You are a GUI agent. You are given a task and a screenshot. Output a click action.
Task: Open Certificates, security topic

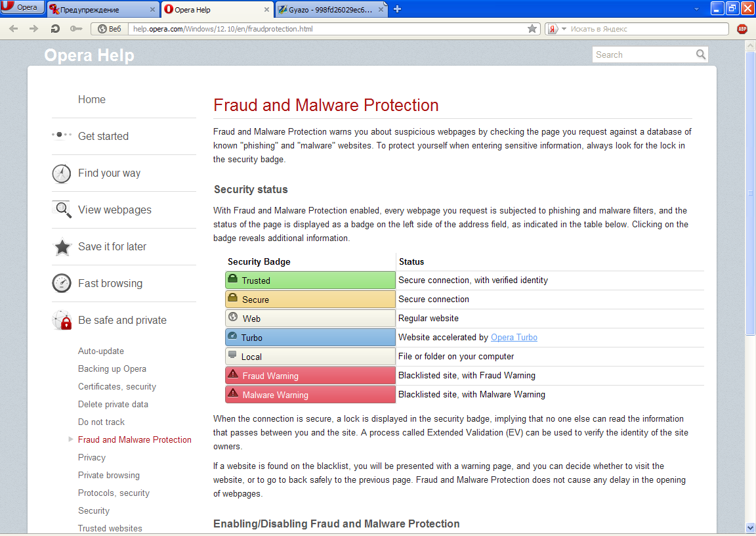point(117,386)
